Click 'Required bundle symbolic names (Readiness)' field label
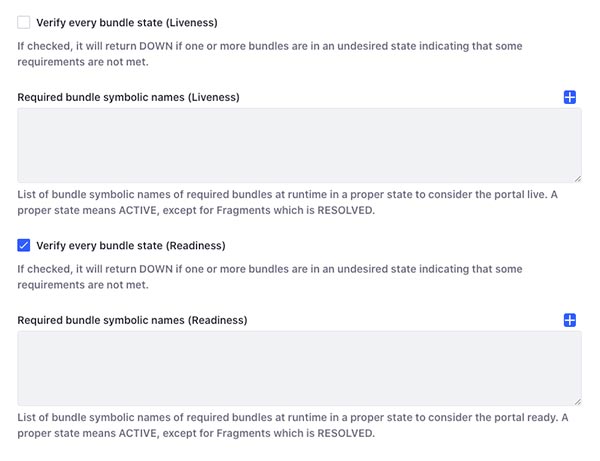This screenshot has height=461, width=600. coord(132,320)
